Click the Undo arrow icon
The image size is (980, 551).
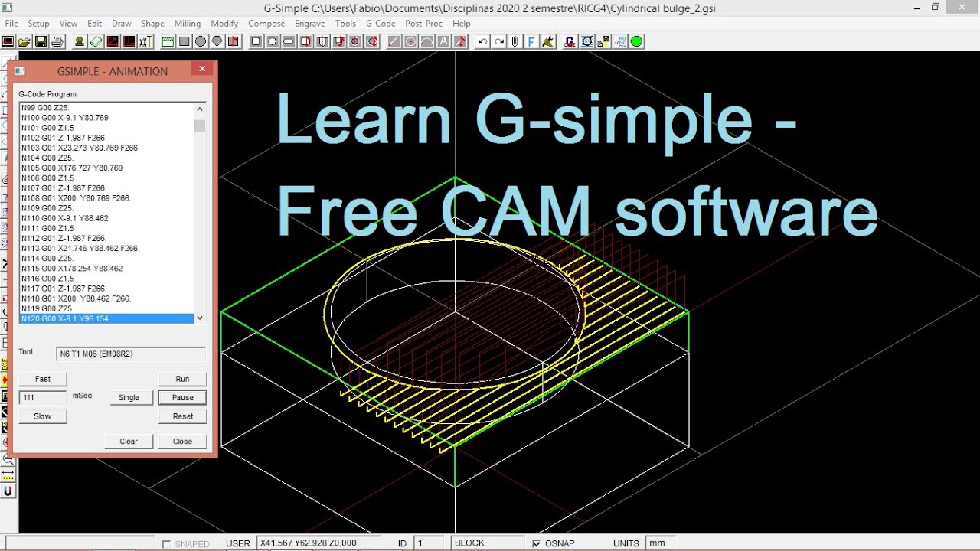[482, 41]
